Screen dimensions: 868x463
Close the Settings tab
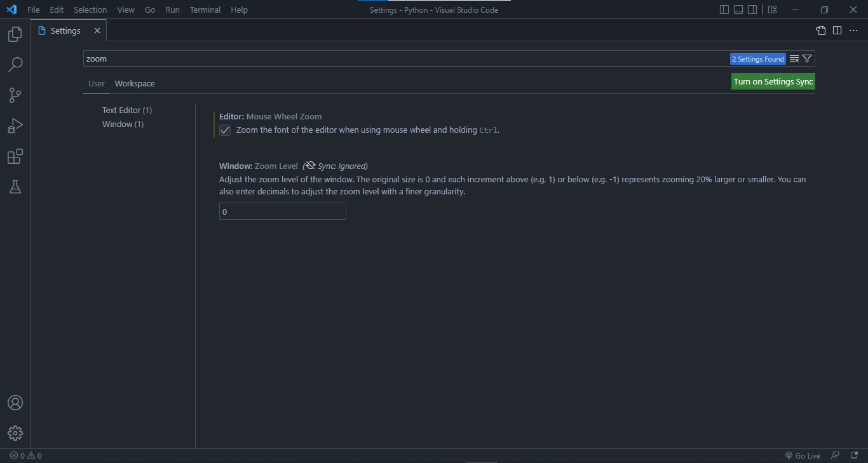97,30
